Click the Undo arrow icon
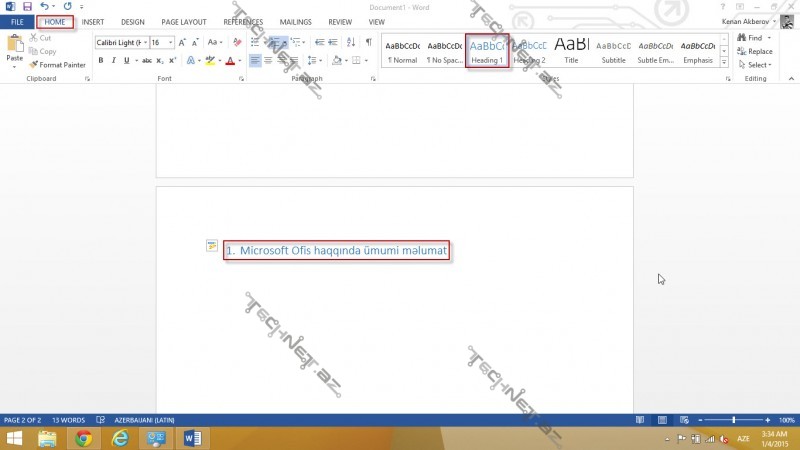This screenshot has width=800, height=450. pyautogui.click(x=44, y=6)
